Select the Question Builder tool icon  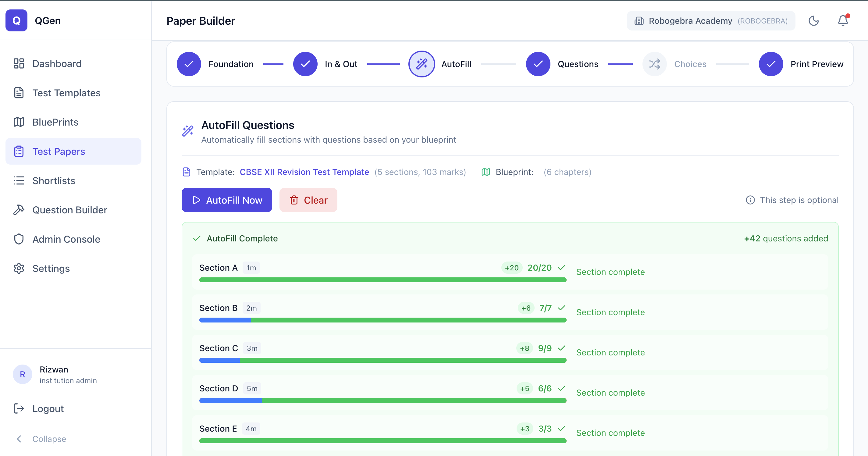(x=19, y=210)
